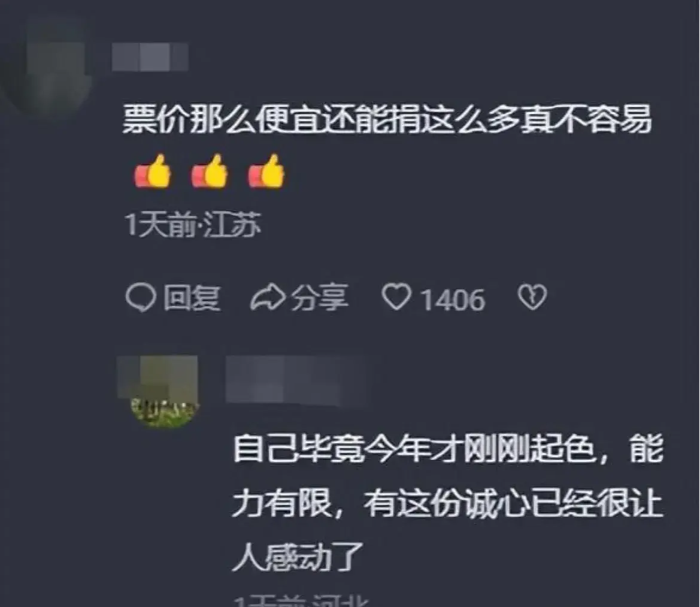Click the reply's last line 人感动了
Viewport: 700px width, 607px height.
pos(298,557)
